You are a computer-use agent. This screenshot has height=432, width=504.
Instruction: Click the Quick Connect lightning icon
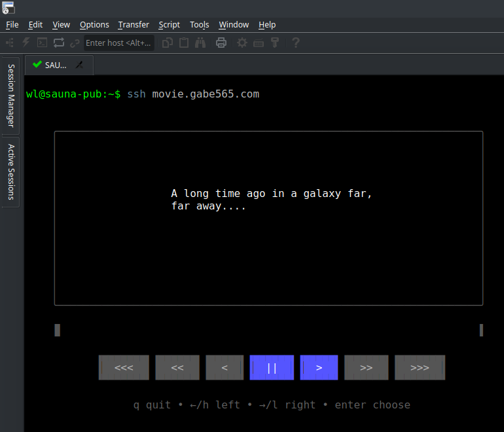click(26, 43)
